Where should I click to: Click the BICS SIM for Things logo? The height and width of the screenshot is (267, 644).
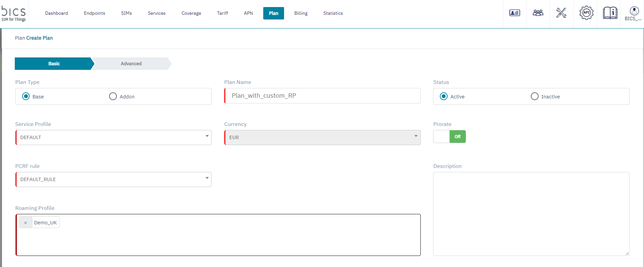pyautogui.click(x=14, y=13)
